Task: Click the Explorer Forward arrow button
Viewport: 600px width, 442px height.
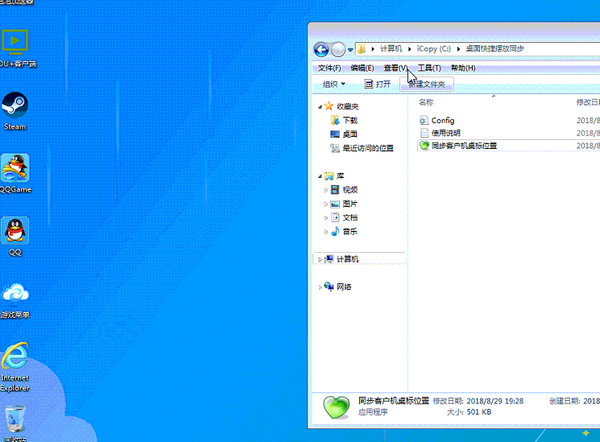Action: pos(338,49)
